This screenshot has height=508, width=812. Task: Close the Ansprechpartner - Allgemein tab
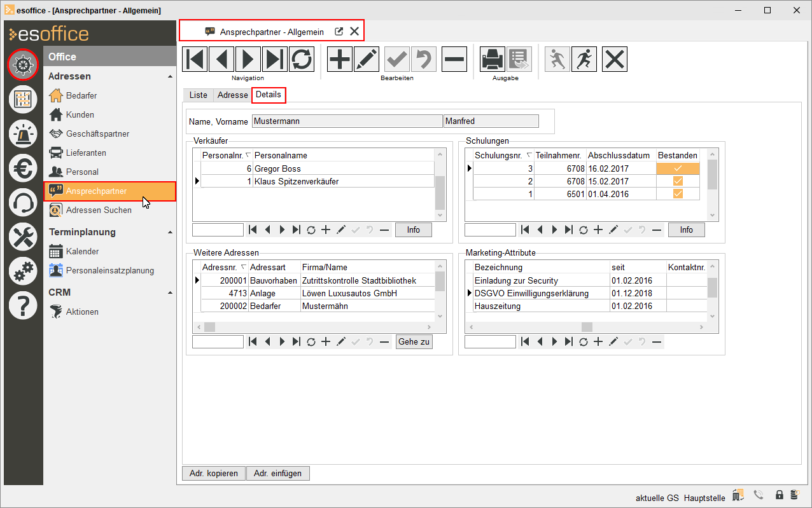[x=354, y=31]
